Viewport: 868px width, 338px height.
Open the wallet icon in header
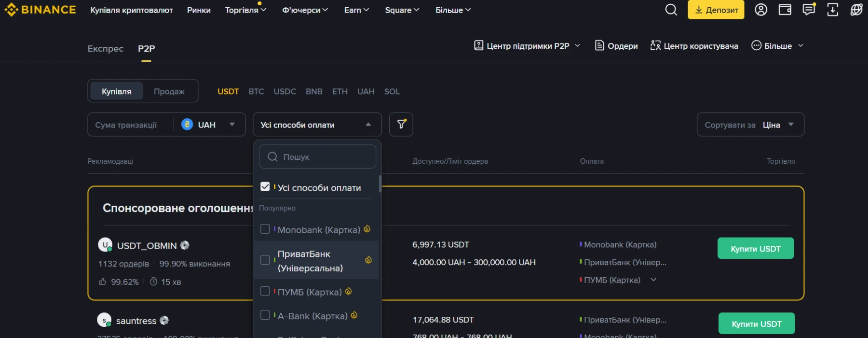pos(785,10)
